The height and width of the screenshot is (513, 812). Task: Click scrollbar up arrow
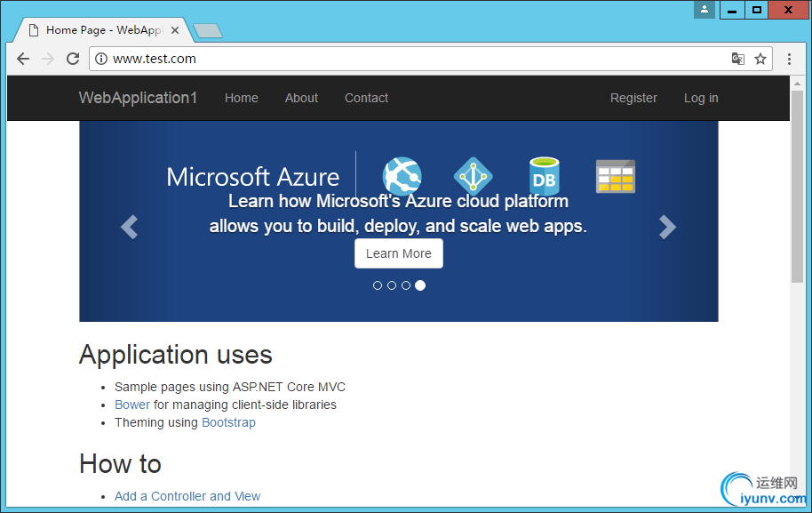pos(797,83)
